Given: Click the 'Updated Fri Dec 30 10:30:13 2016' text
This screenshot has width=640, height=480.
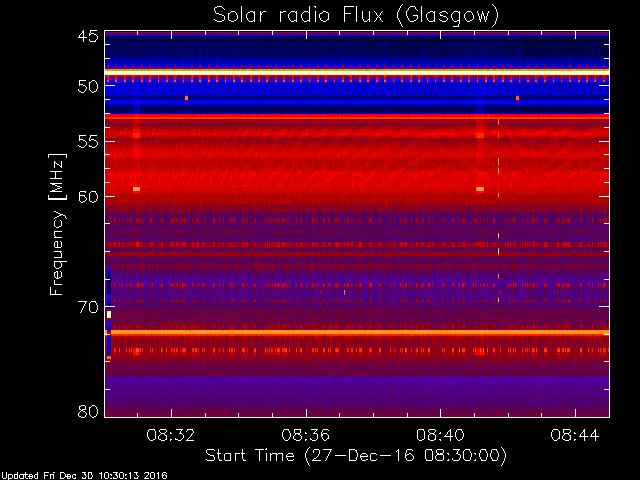Looking at the screenshot, I should click(84, 476).
